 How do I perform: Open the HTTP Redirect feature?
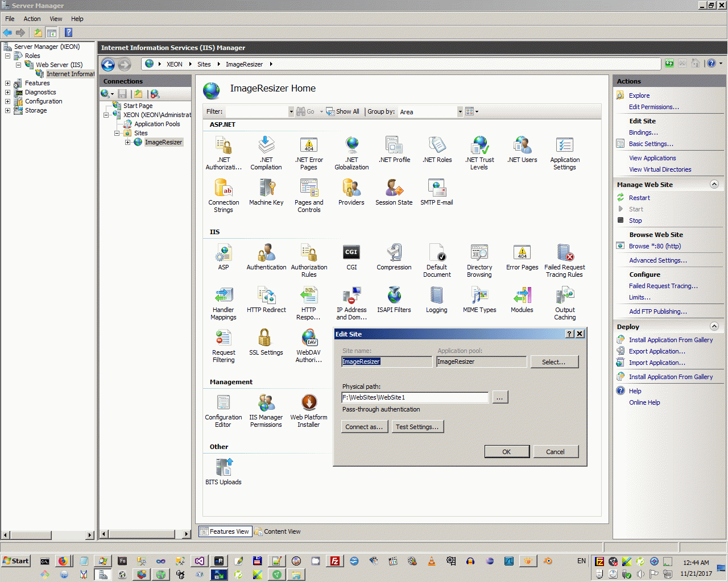(x=266, y=300)
